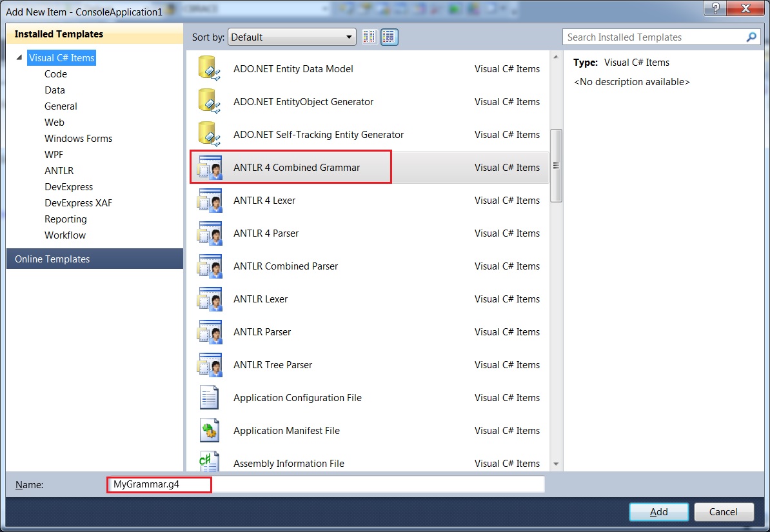Screen dimensions: 770x532
Task: Click the Cancel button
Action: click(724, 512)
